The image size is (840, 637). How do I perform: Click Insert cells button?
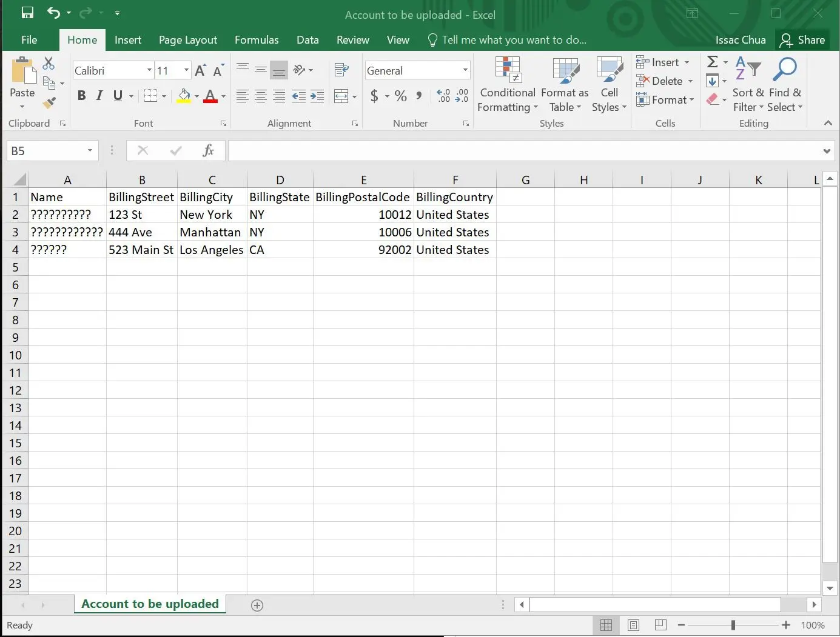pos(663,62)
